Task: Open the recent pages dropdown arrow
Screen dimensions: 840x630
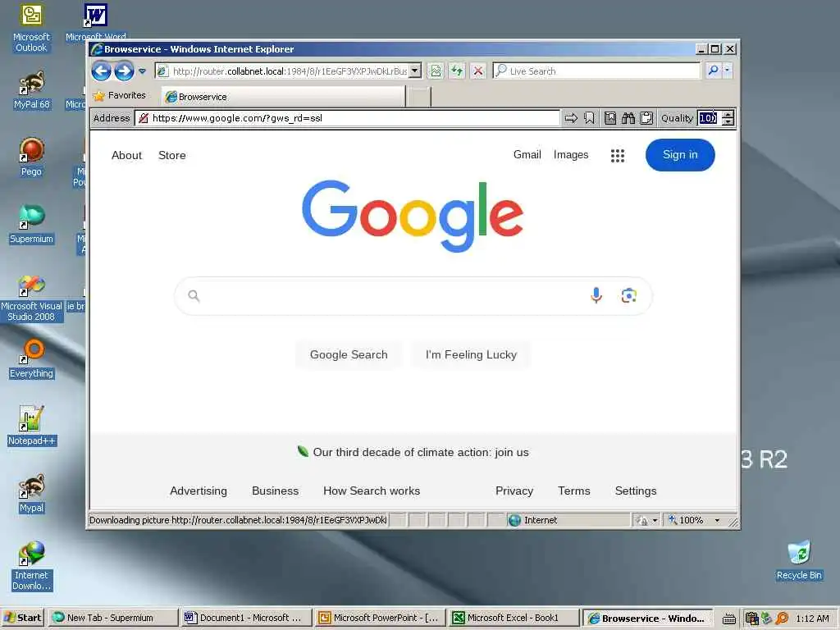Action: 142,71
